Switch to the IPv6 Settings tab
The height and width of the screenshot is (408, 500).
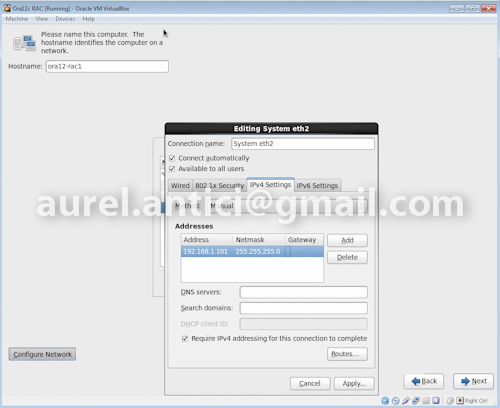pyautogui.click(x=317, y=186)
